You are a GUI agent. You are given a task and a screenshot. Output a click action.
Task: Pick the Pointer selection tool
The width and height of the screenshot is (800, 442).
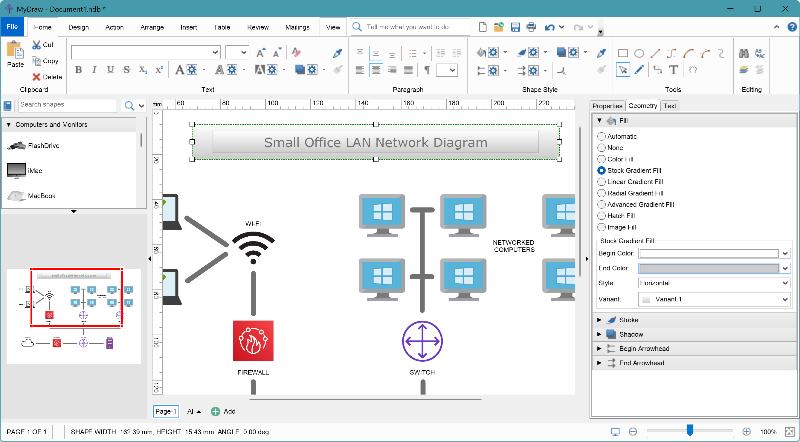pos(623,70)
